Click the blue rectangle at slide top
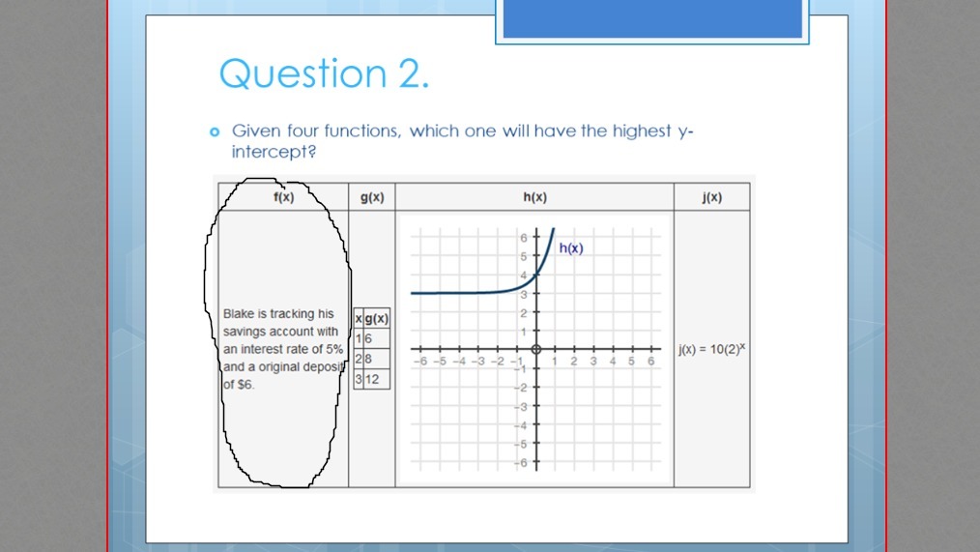Image resolution: width=980 pixels, height=552 pixels. click(x=652, y=18)
